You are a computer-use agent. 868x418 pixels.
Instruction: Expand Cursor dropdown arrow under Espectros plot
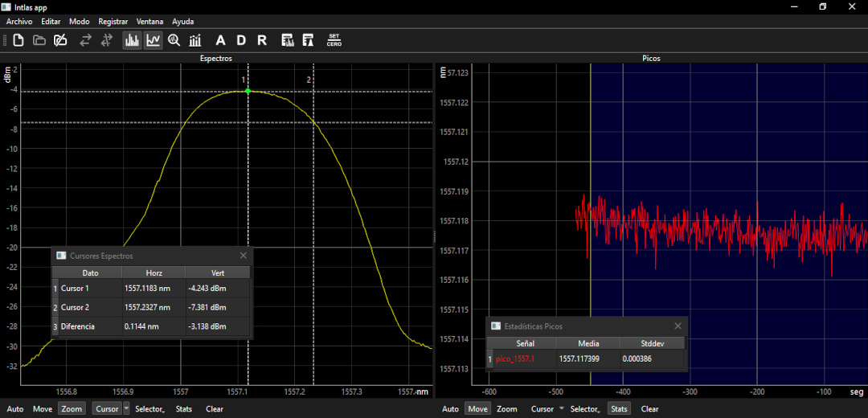[x=126, y=408]
